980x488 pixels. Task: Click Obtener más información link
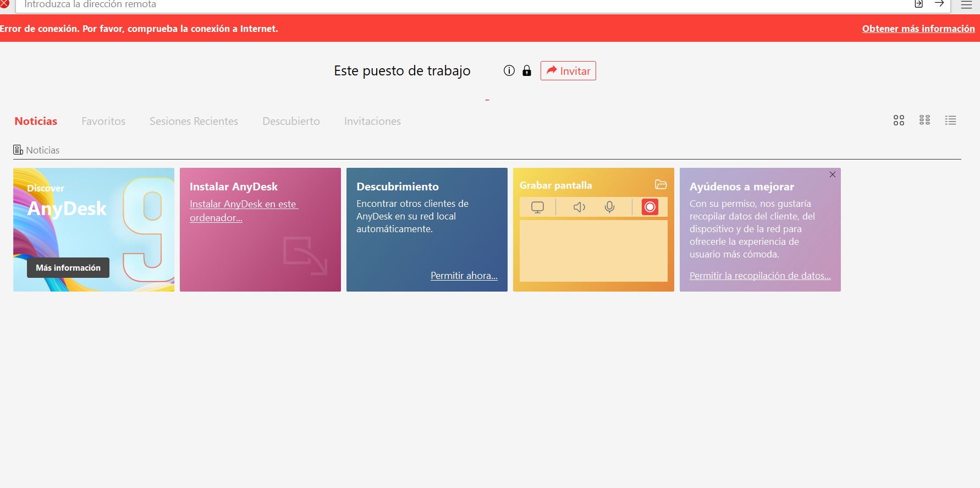click(918, 29)
